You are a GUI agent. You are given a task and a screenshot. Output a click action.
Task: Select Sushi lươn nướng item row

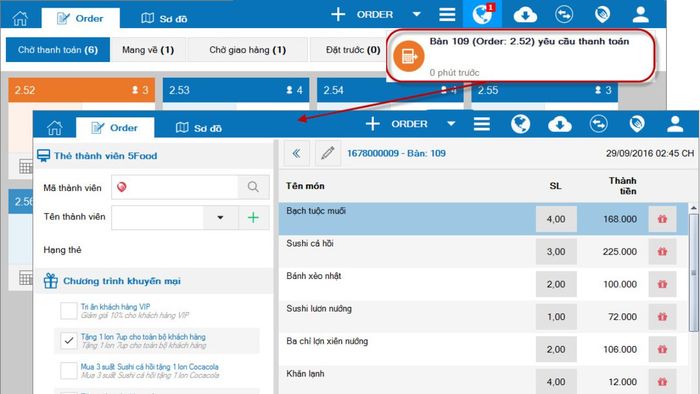pos(483,317)
